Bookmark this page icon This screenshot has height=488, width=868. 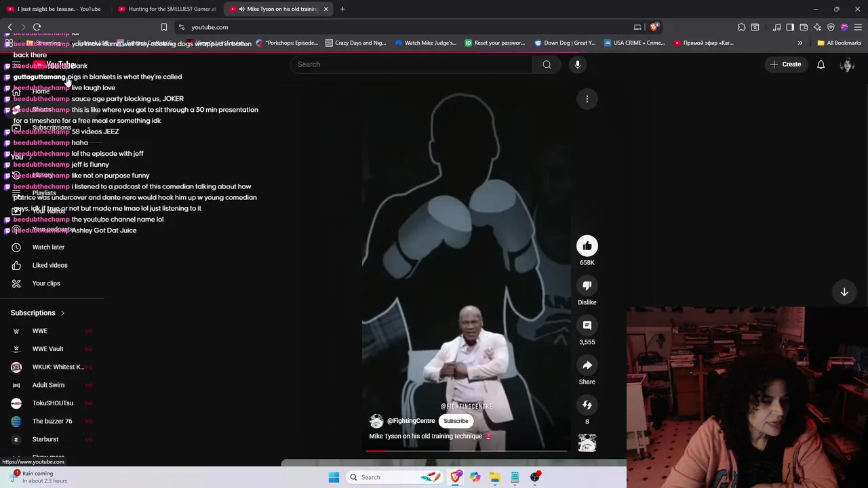click(x=163, y=27)
